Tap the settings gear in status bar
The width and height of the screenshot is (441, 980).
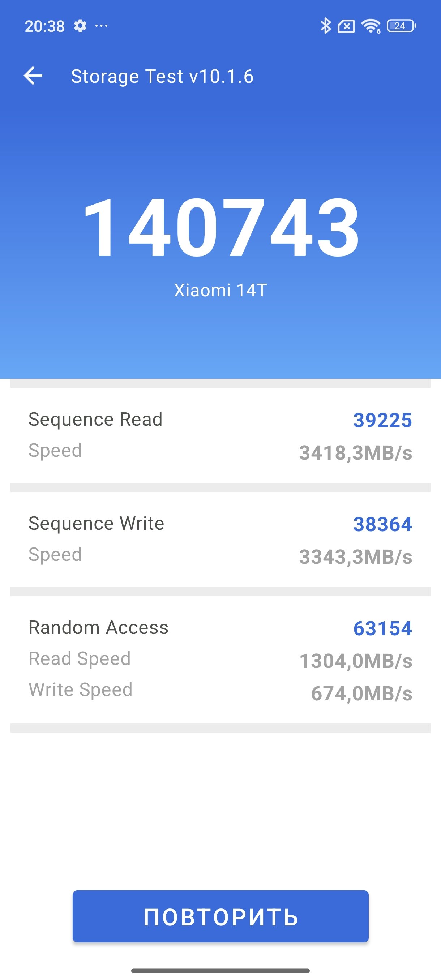tap(80, 26)
